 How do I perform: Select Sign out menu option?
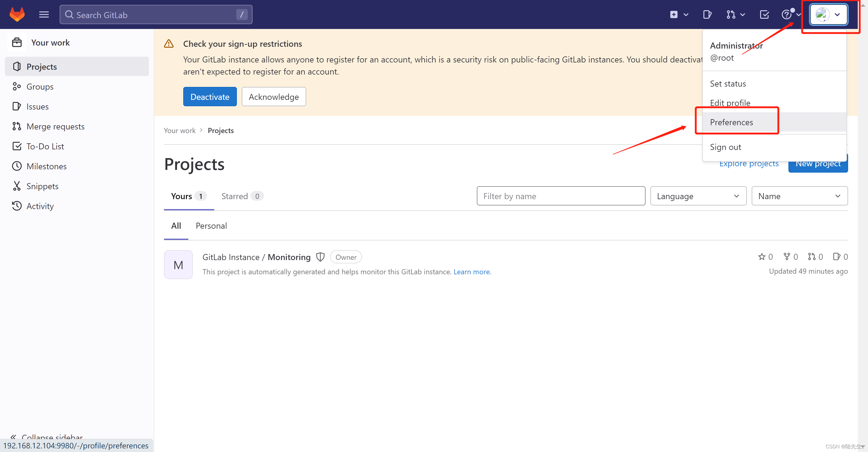[726, 147]
